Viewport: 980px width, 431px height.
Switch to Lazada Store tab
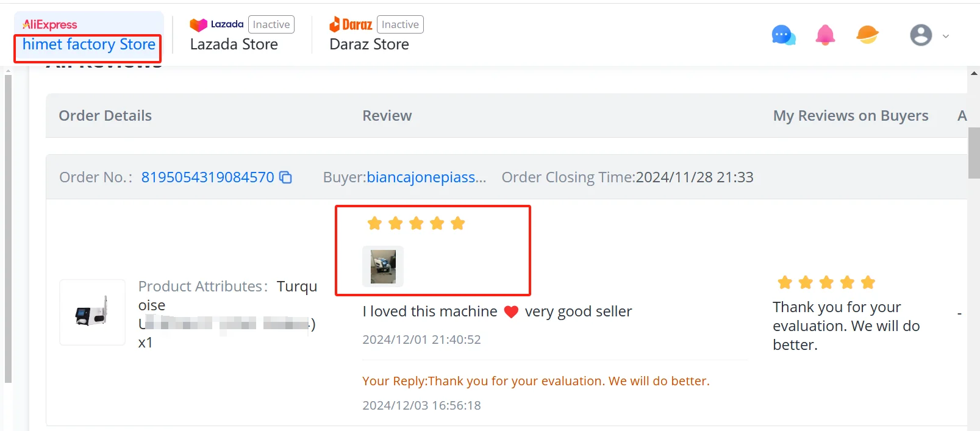tap(234, 45)
